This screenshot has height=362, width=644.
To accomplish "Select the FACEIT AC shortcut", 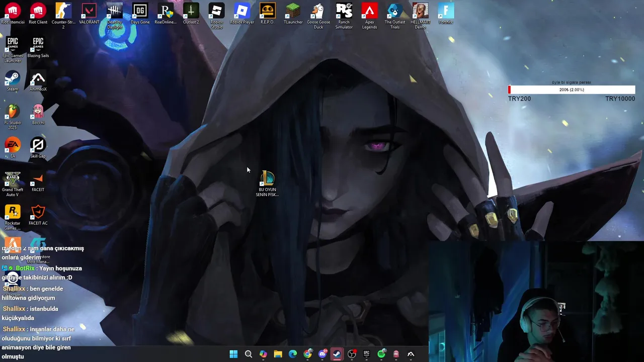I will point(38,216).
